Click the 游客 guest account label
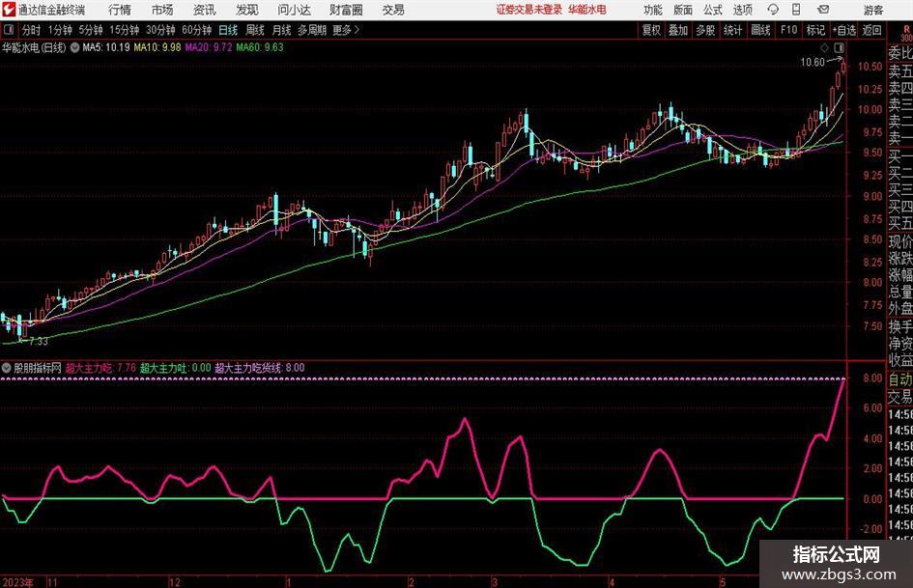 click(872, 10)
